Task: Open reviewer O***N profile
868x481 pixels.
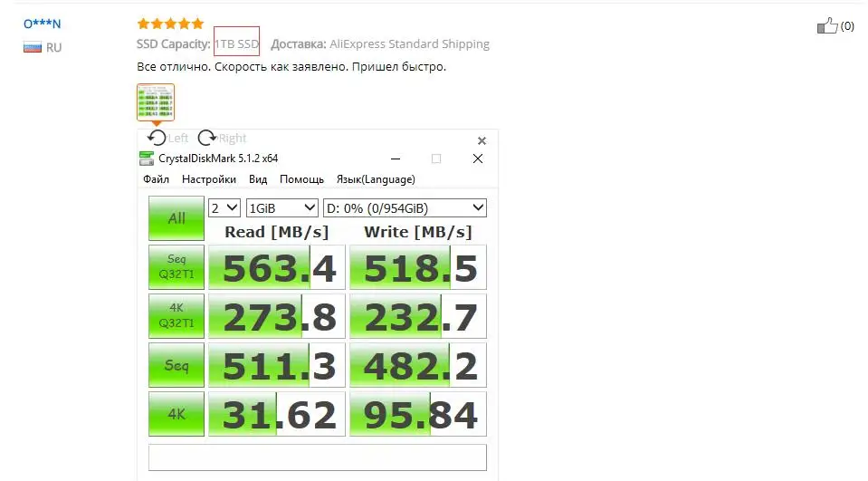Action: coord(42,24)
